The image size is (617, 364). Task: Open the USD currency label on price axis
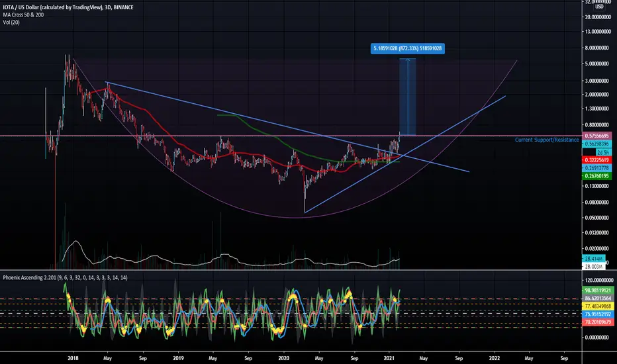point(599,7)
